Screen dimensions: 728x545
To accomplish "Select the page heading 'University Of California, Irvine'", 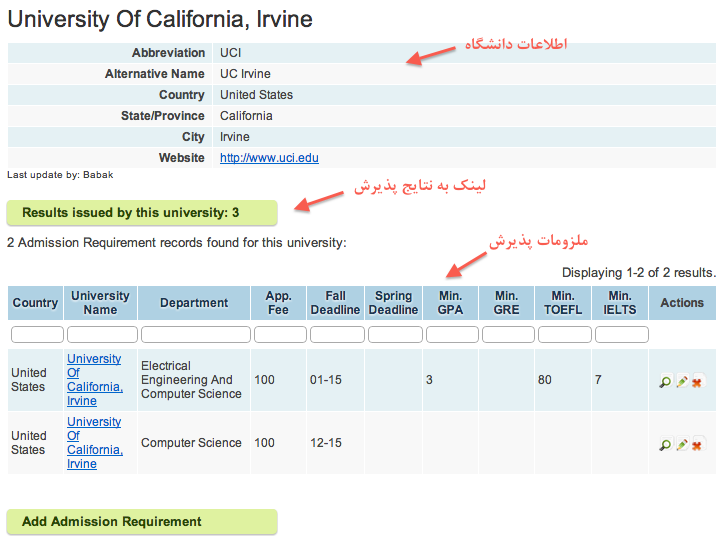I will (x=160, y=19).
